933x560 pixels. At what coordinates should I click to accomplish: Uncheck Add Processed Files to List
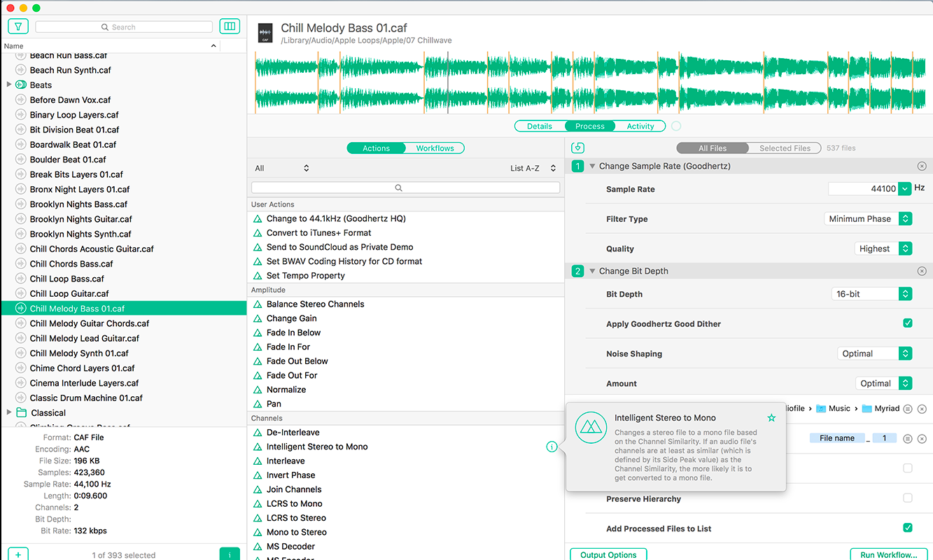click(x=908, y=528)
